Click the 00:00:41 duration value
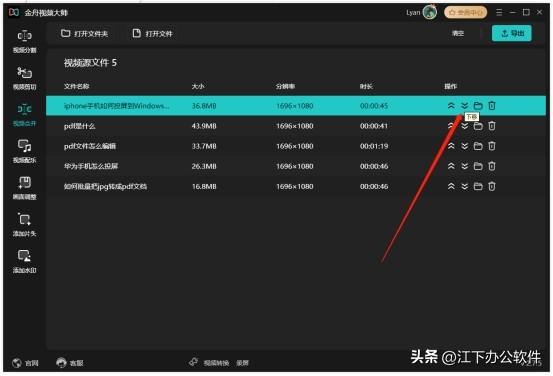The width and height of the screenshot is (553, 376). click(374, 126)
